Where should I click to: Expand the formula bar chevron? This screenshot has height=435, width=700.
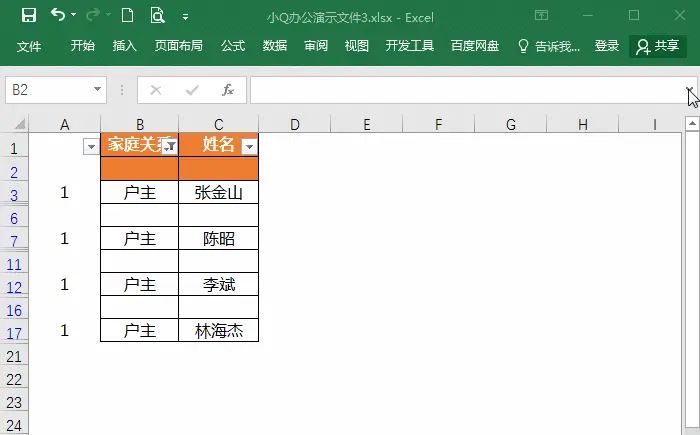click(x=690, y=89)
